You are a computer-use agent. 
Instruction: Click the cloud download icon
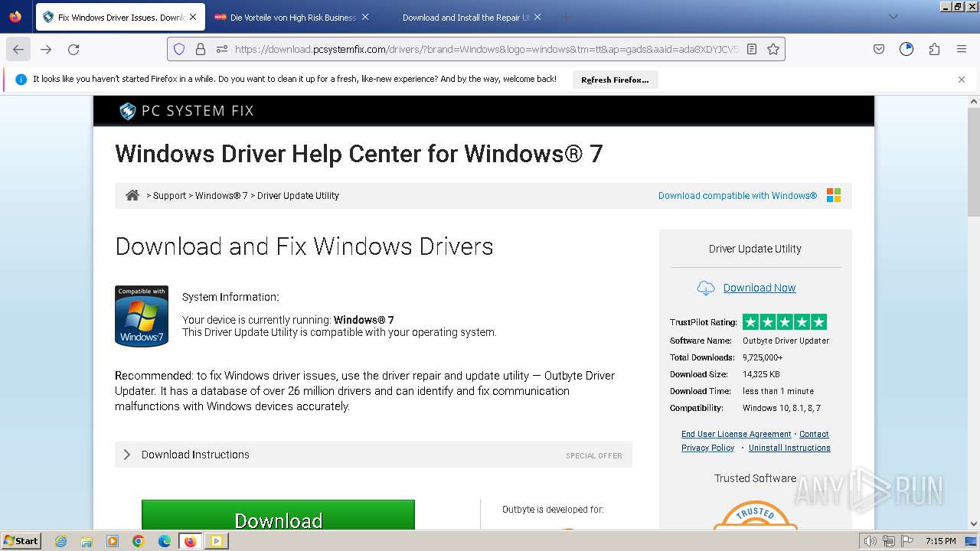coord(706,288)
